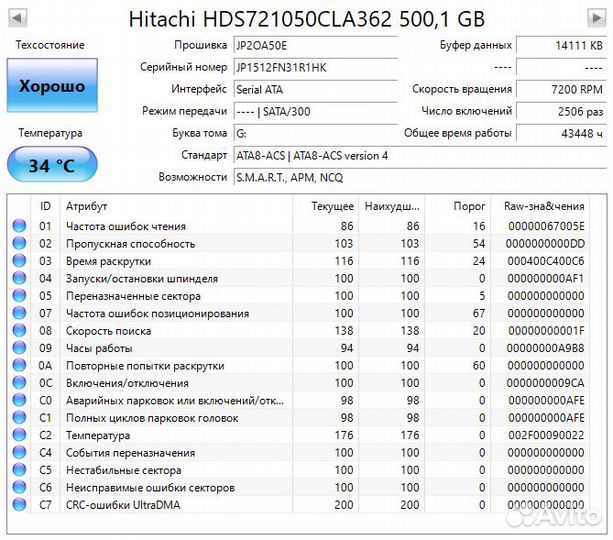Click the buffer size field 14111 KB
This screenshot has width=613, height=540.
pos(561,45)
